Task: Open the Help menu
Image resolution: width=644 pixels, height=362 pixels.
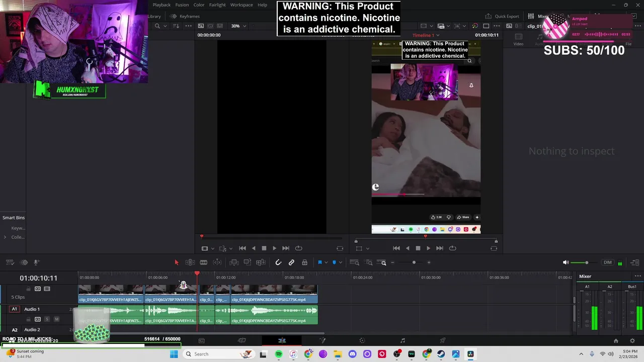Action: [263, 5]
